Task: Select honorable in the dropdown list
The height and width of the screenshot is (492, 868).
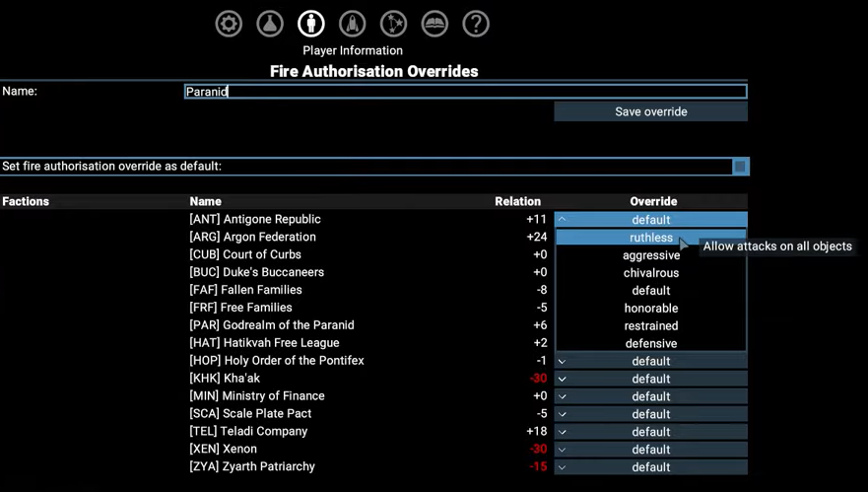Action: coord(650,309)
